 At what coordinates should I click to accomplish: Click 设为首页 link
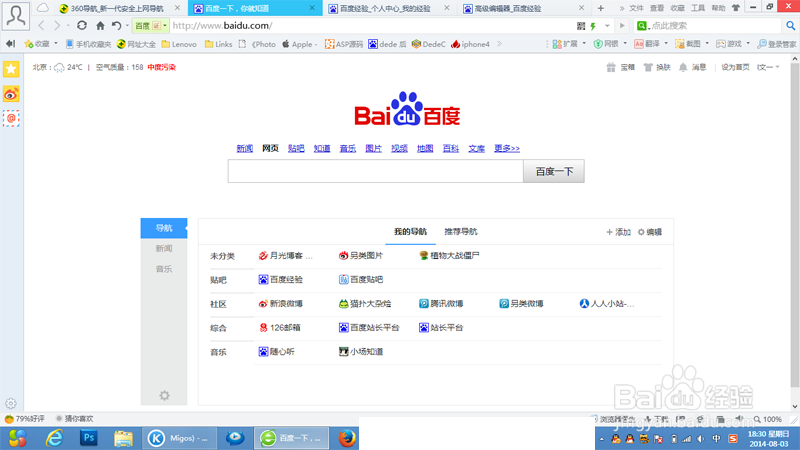coord(735,67)
